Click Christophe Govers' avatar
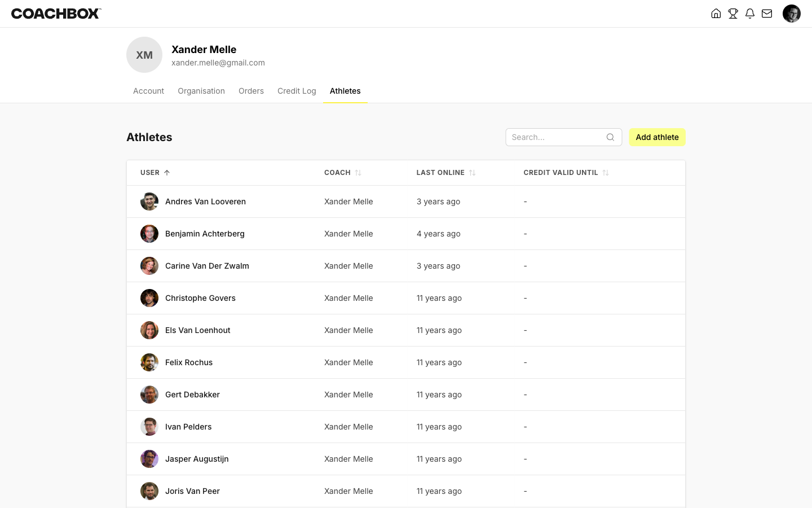 [x=149, y=298]
